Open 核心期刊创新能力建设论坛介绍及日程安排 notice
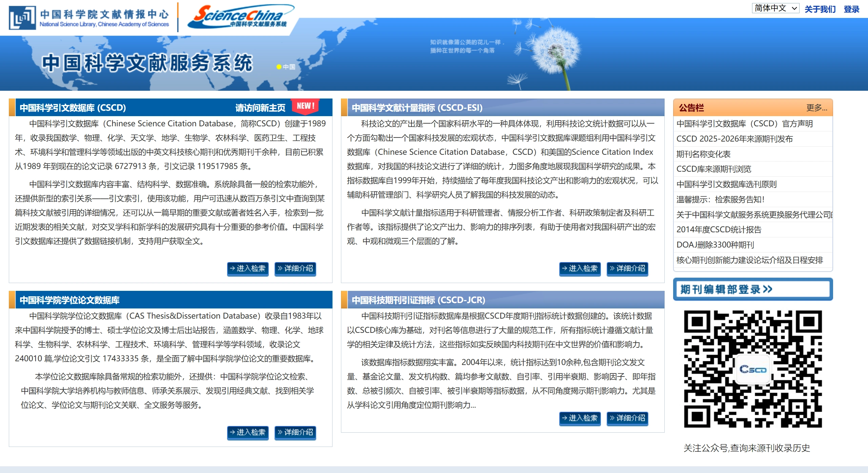This screenshot has height=473, width=868. [750, 260]
